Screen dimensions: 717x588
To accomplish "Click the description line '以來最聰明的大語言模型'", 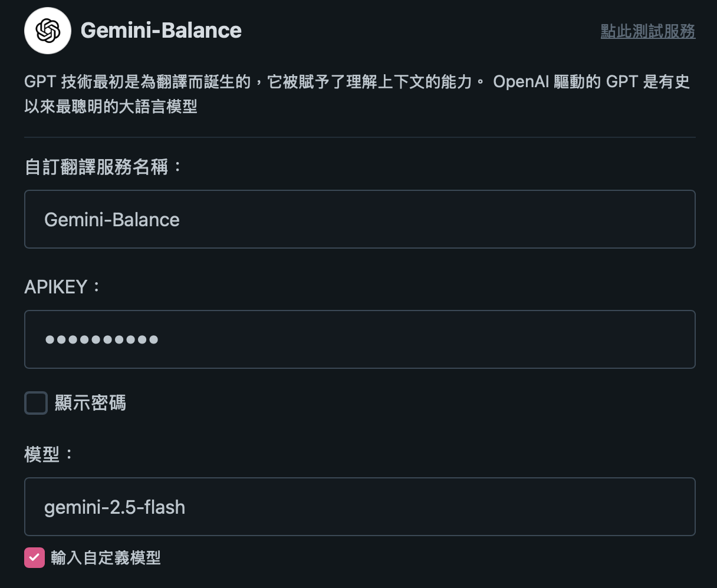I will click(111, 107).
